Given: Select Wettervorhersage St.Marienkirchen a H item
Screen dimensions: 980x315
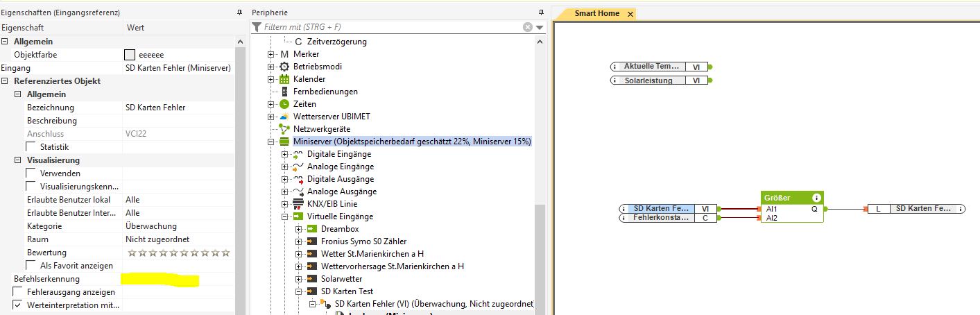Looking at the screenshot, I should tap(393, 266).
